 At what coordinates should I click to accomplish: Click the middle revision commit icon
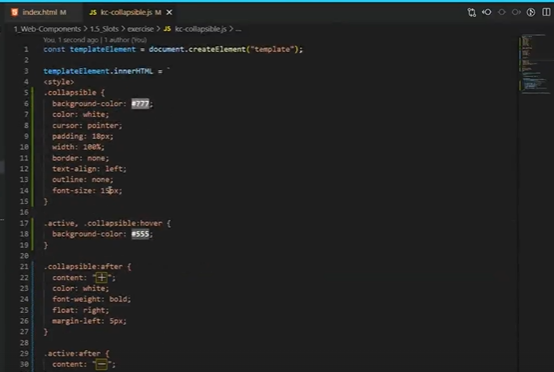click(x=501, y=12)
